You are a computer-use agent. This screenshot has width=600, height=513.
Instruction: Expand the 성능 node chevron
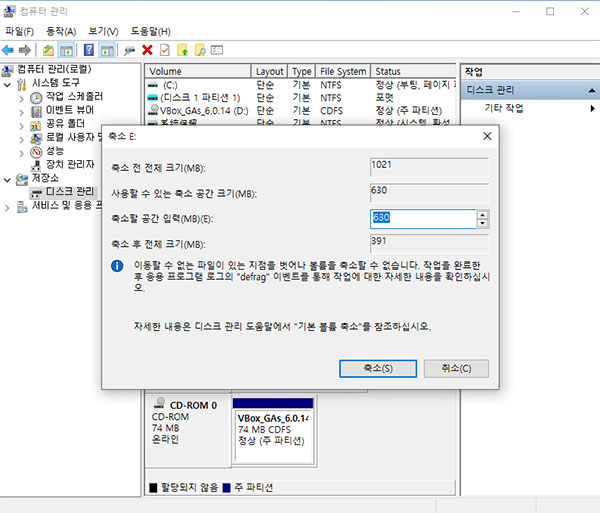coord(21,153)
